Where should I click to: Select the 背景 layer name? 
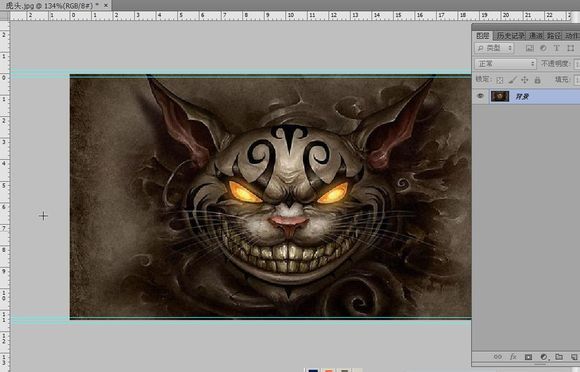tap(522, 97)
